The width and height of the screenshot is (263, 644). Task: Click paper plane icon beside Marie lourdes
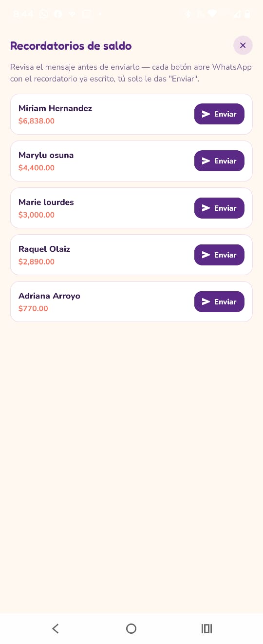click(x=206, y=208)
